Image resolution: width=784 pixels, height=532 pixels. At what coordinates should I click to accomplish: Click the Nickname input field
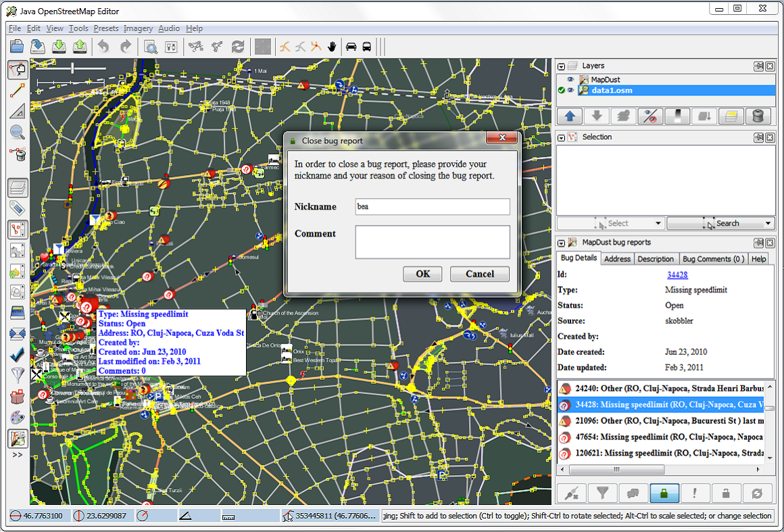[x=433, y=206]
